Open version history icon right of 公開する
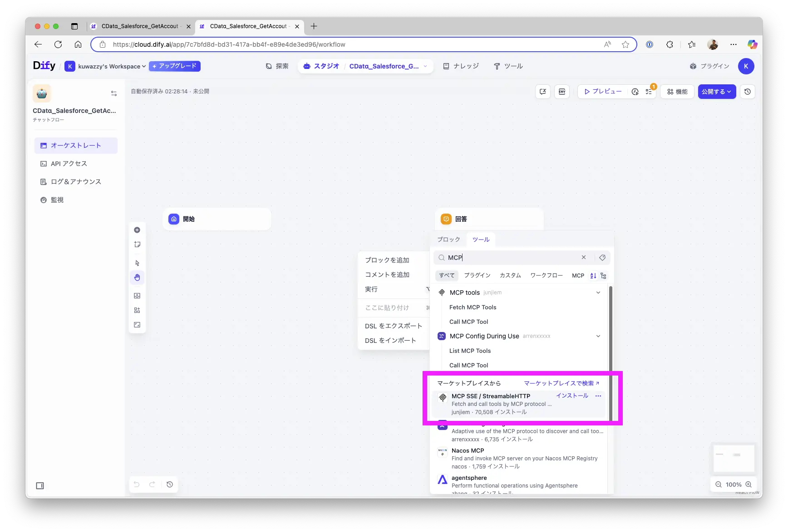Viewport: 788px width, 532px height. [x=748, y=92]
